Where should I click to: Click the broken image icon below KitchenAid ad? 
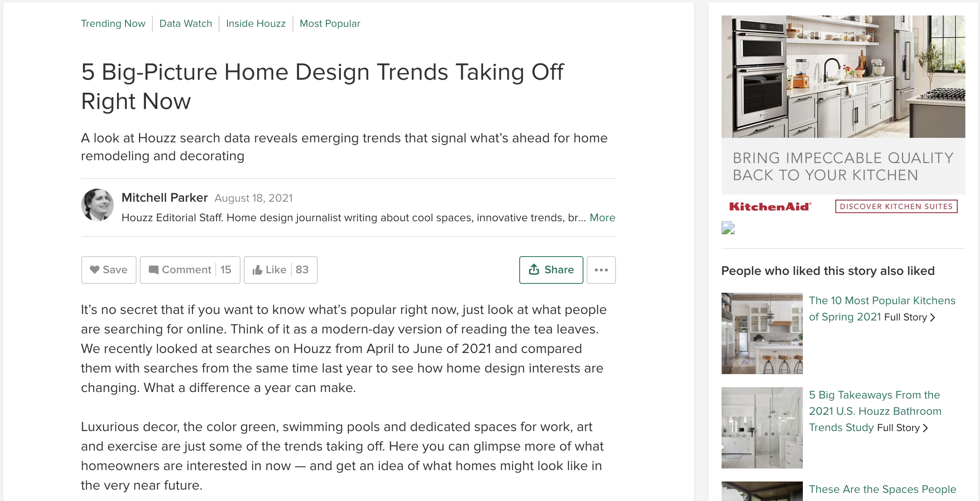(x=728, y=228)
